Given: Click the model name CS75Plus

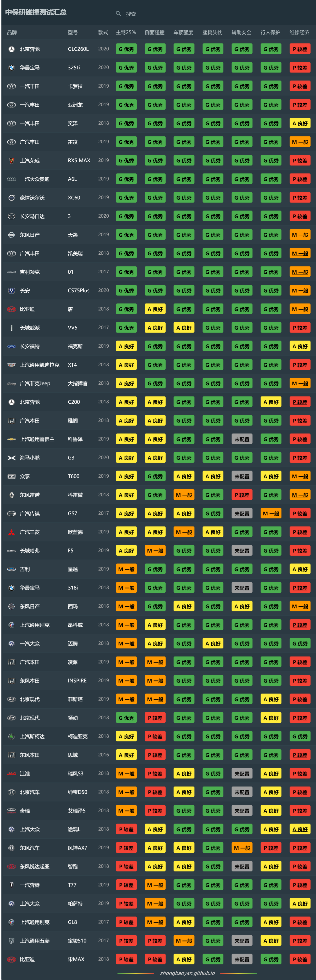Looking at the screenshot, I should (x=79, y=291).
